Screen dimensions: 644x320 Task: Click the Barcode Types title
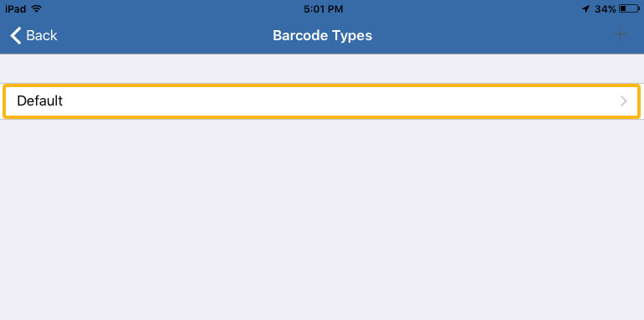tap(322, 36)
